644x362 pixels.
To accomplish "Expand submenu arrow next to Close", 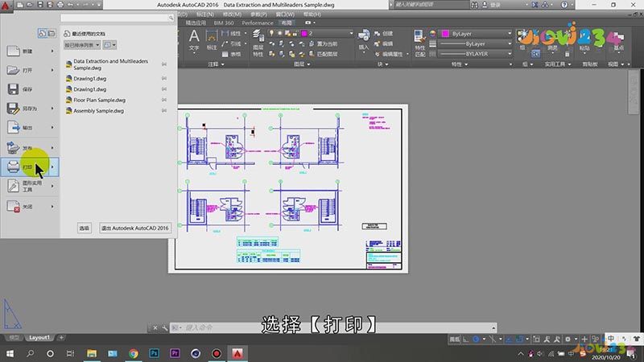I will pyautogui.click(x=52, y=207).
